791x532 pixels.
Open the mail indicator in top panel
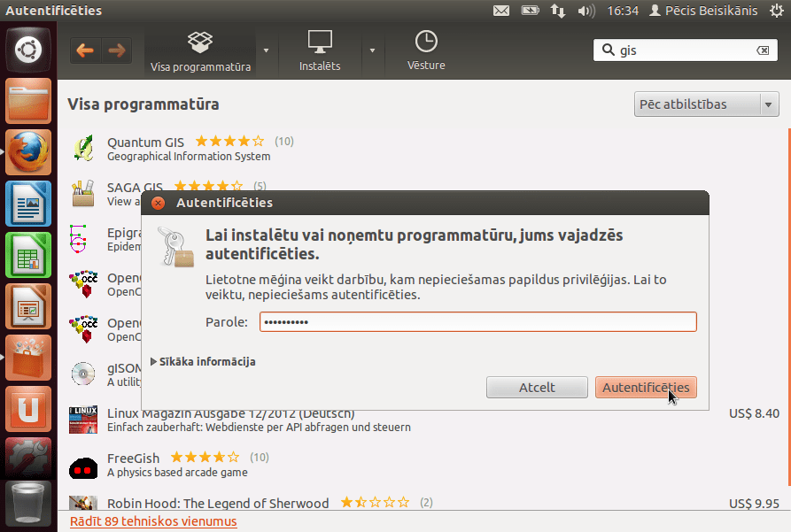point(501,11)
